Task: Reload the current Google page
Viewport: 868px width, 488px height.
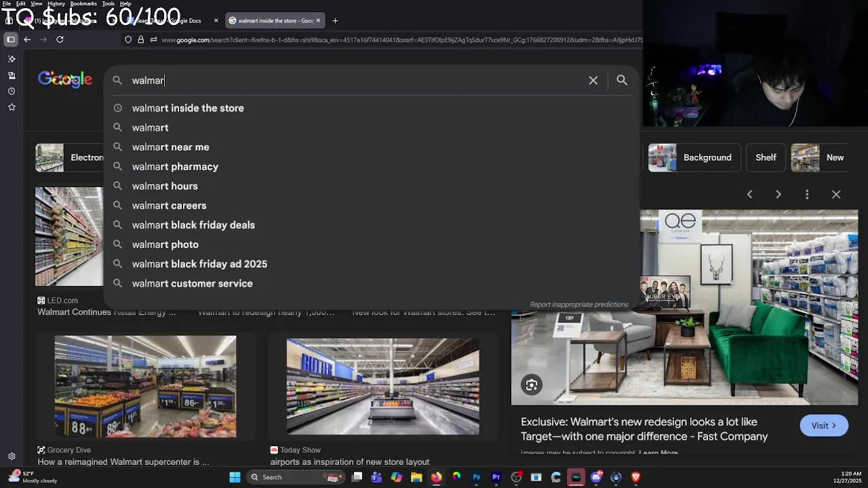Action: (x=60, y=39)
